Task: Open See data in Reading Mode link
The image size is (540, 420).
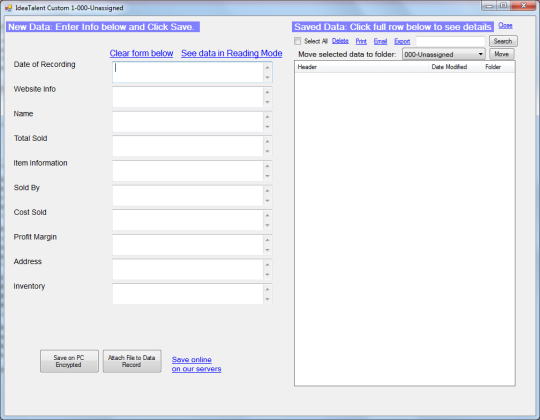Action: point(232,53)
